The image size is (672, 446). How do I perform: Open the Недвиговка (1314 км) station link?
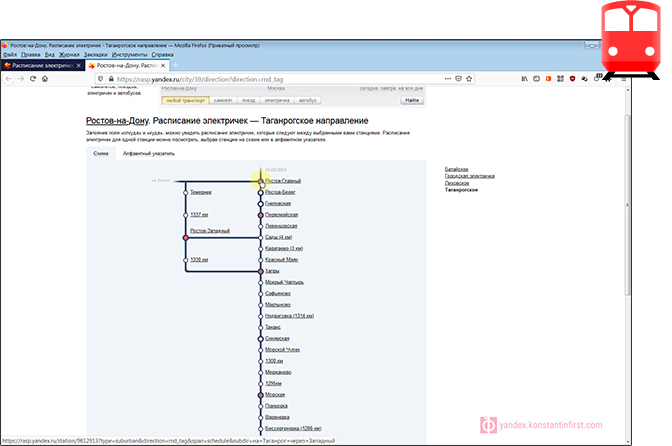290,316
